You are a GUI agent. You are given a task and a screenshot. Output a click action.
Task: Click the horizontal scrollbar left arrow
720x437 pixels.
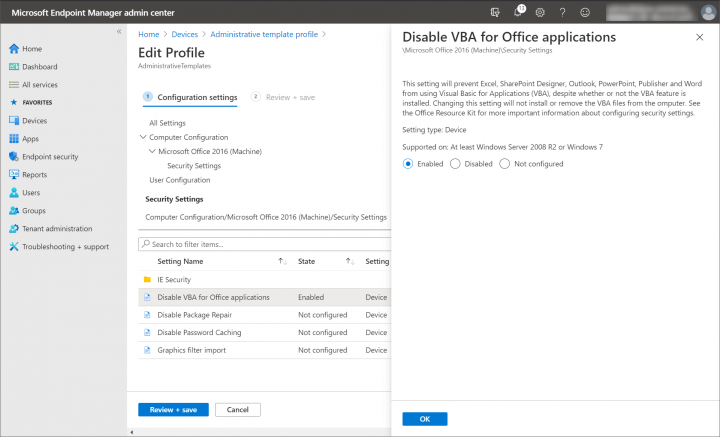coord(132,432)
